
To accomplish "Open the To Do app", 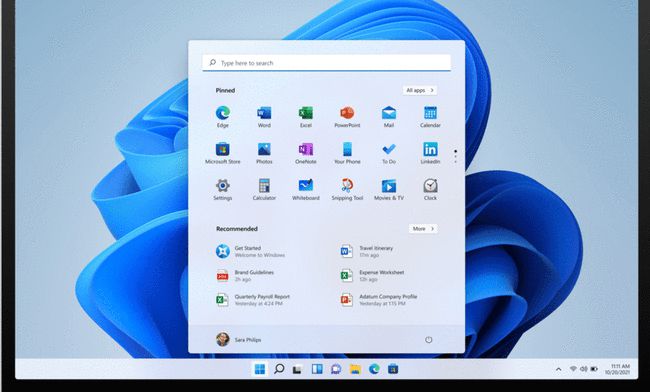I will tap(389, 153).
